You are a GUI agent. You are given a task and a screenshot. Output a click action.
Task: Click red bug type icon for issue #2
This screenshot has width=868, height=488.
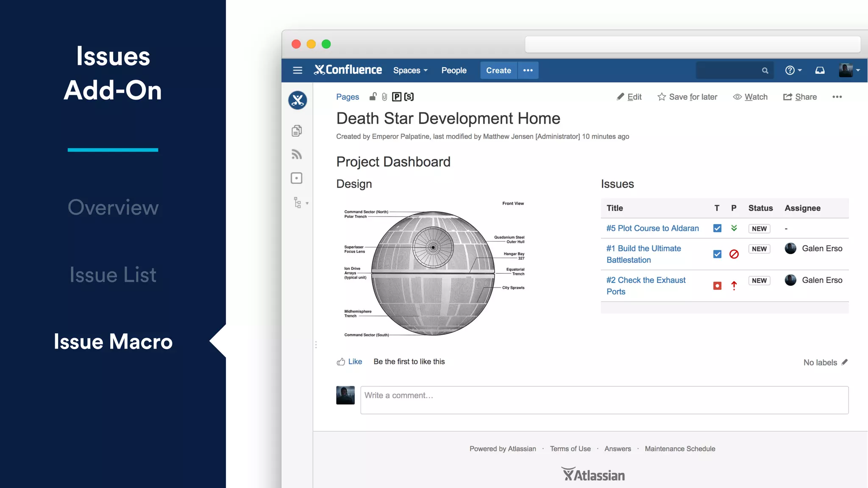(x=717, y=286)
